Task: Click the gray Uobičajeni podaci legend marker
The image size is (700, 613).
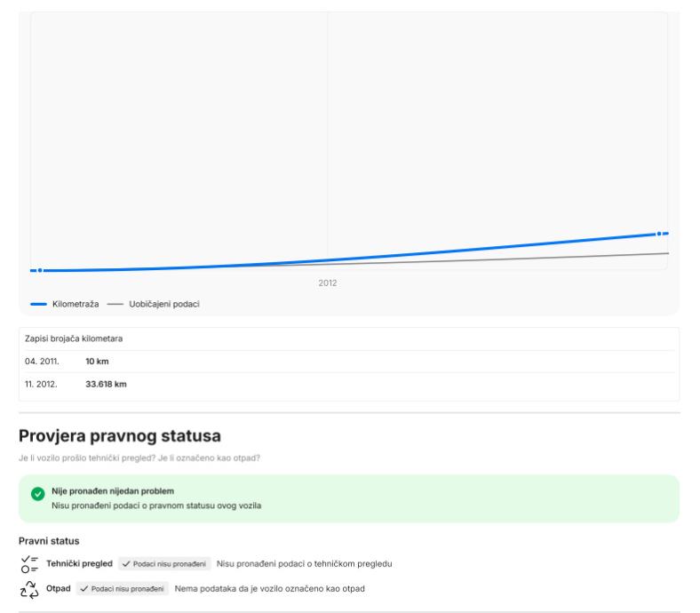Action: pyautogui.click(x=115, y=304)
